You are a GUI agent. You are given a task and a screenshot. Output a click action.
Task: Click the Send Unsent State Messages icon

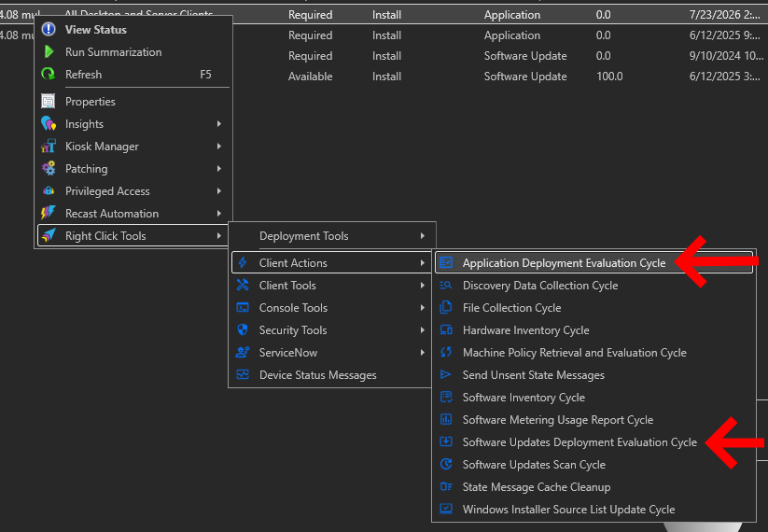[446, 375]
